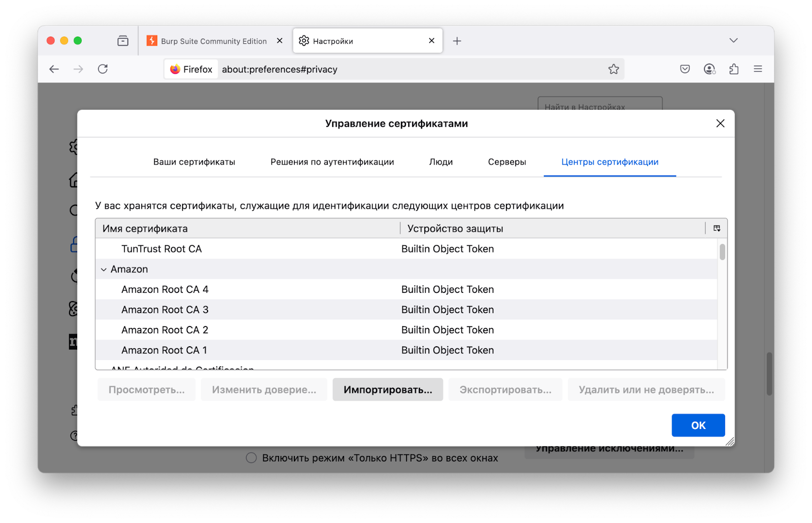The height and width of the screenshot is (523, 812).
Task: Open a new tab with the plus icon
Action: pos(457,41)
